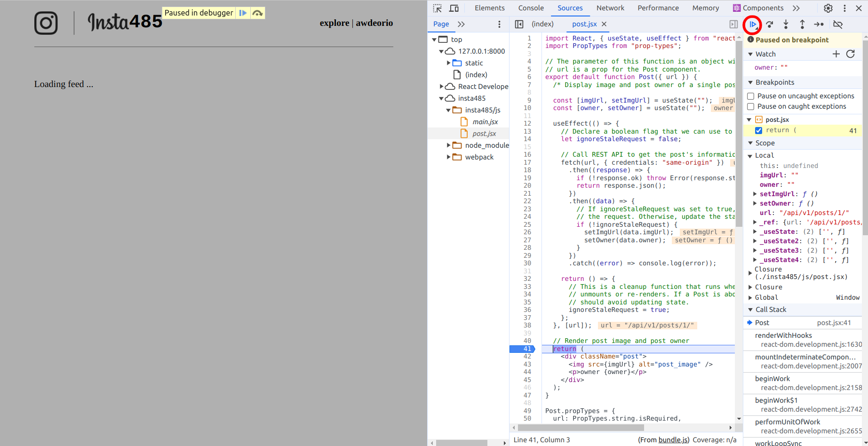Toggle the device toolbar icon
The width and height of the screenshot is (868, 446).
pyautogui.click(x=454, y=8)
